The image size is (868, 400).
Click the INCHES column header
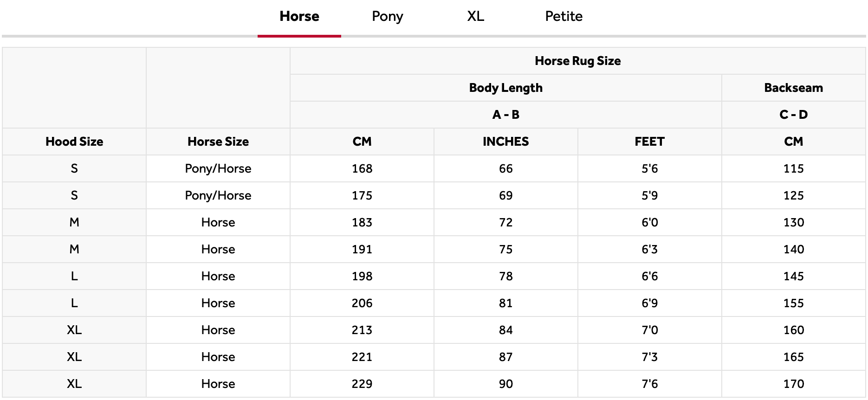point(505,142)
